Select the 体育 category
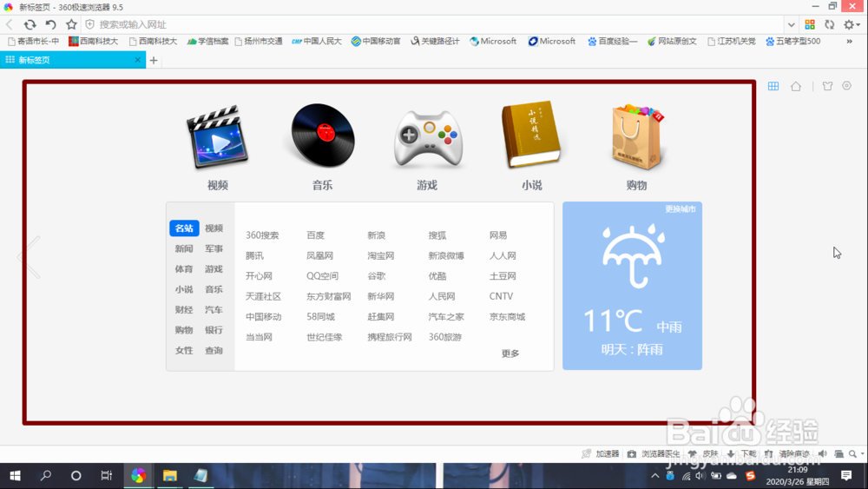Viewport: 868px width, 489px height. [x=184, y=269]
